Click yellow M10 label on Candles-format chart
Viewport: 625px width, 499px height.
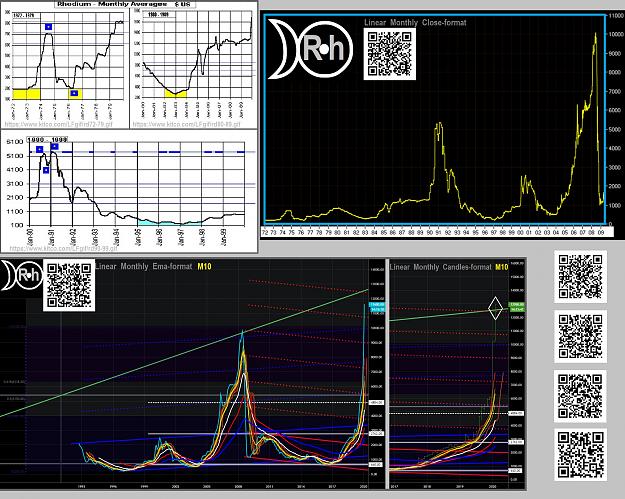[x=502, y=267]
